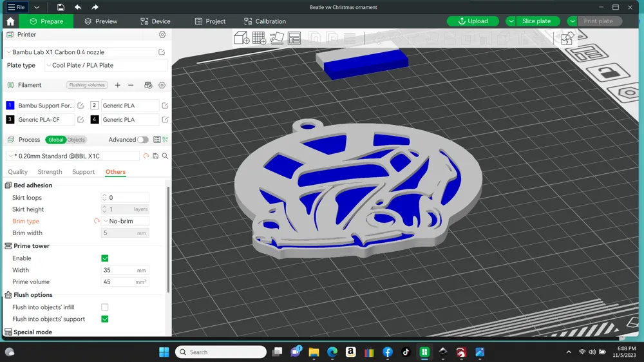Check Flush into objects' infill
The height and width of the screenshot is (362, 644).
click(105, 307)
